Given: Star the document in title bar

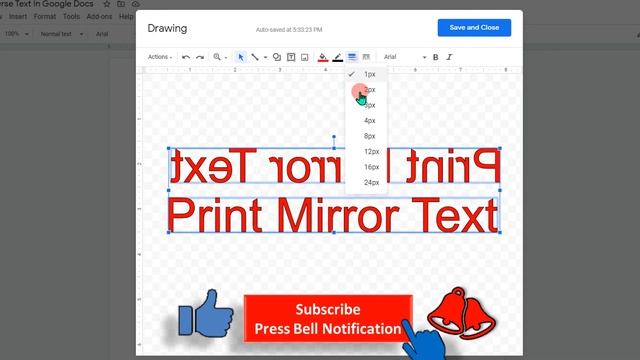Looking at the screenshot, I should click(x=107, y=4).
